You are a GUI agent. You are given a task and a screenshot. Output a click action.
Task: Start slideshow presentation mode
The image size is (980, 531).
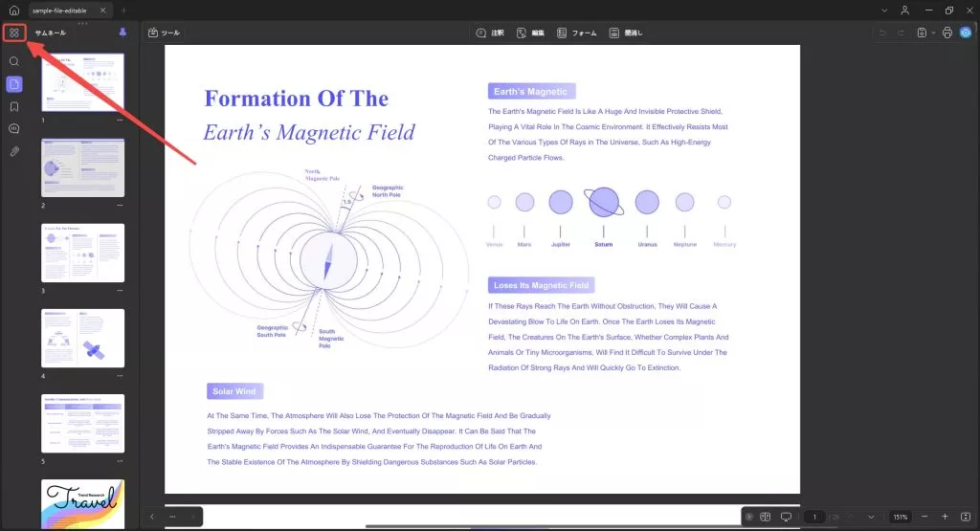(x=786, y=517)
